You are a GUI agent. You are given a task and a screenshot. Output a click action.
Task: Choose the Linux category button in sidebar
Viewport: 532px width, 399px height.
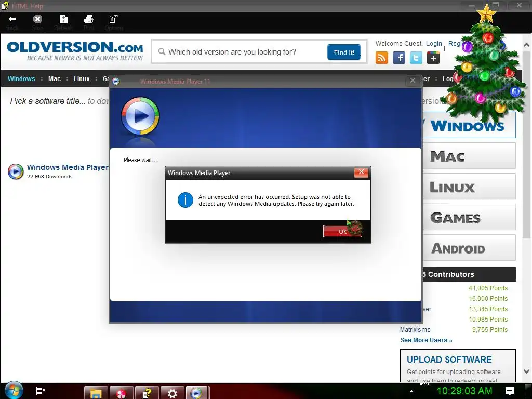pyautogui.click(x=469, y=187)
